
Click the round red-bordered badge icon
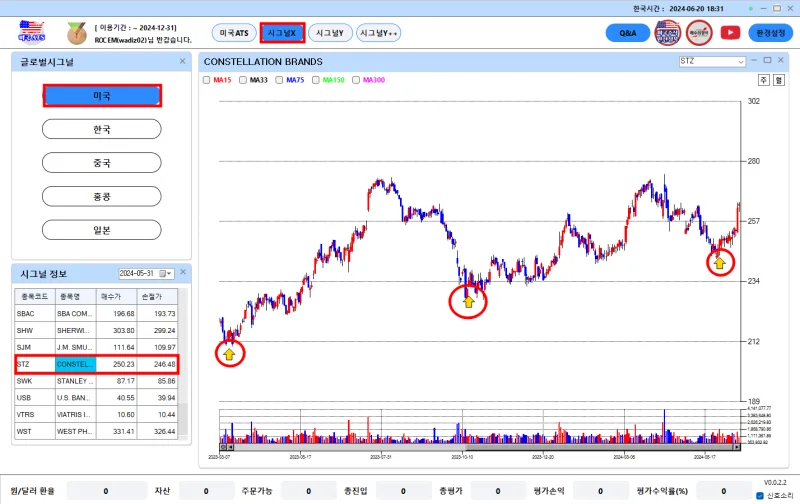pyautogui.click(x=699, y=33)
